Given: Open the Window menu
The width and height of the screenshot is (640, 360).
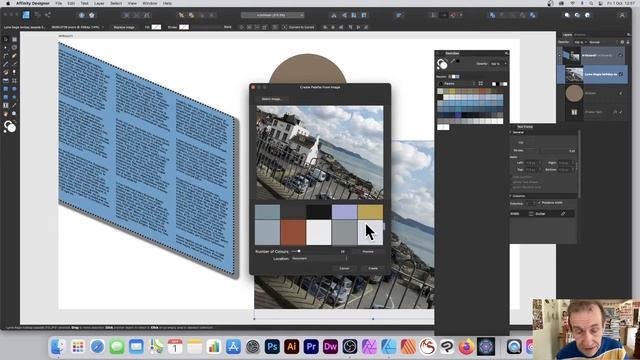Looking at the screenshot, I should (x=150, y=3).
